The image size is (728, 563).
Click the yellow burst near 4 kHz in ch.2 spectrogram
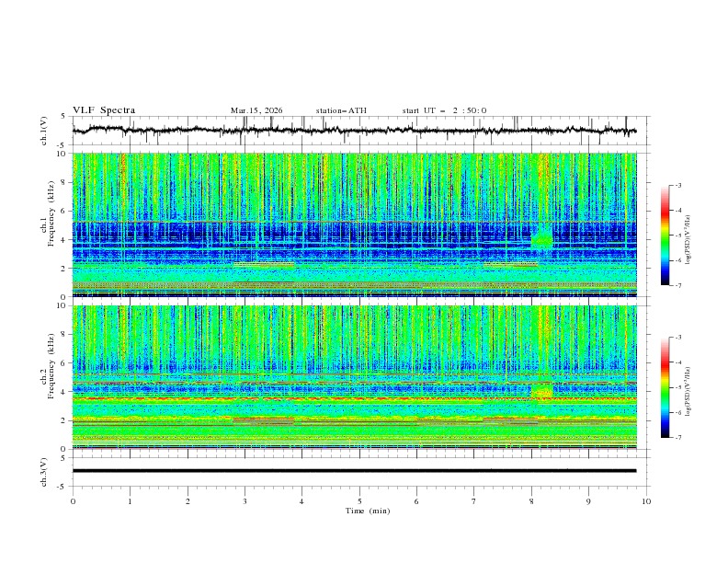[x=541, y=392]
